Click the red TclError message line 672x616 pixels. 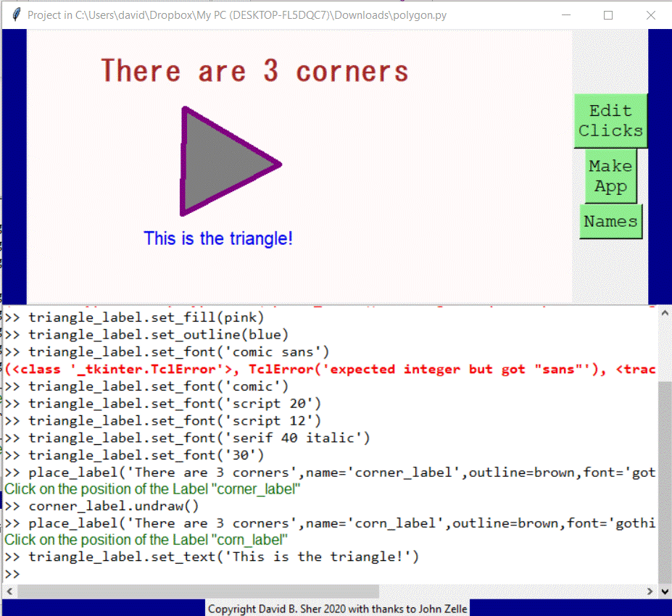coord(330,370)
